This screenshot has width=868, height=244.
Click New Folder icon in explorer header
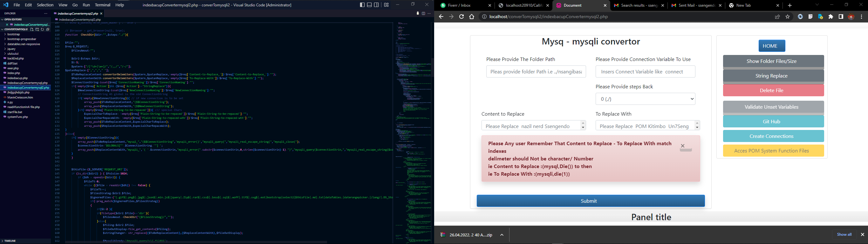pos(37,30)
